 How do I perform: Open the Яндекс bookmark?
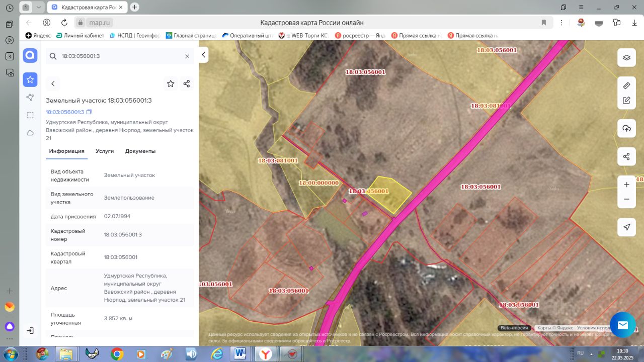point(38,36)
